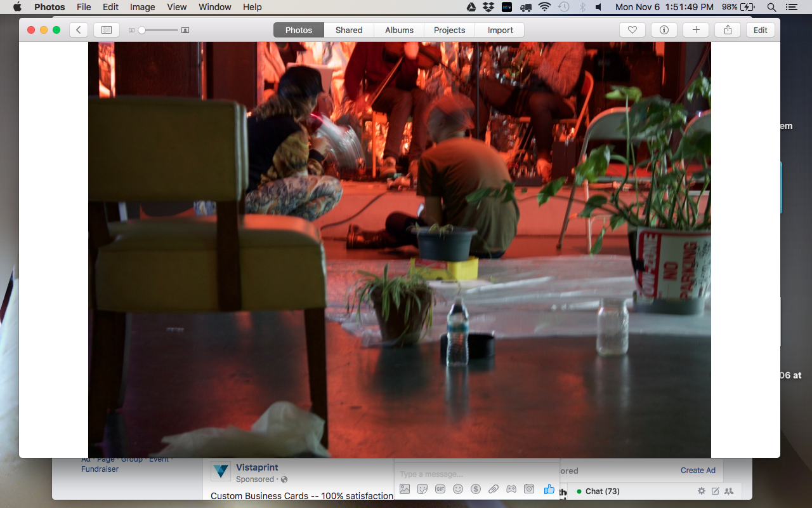Switch to the Albums tab
Viewport: 812px width, 508px height.
pyautogui.click(x=399, y=30)
